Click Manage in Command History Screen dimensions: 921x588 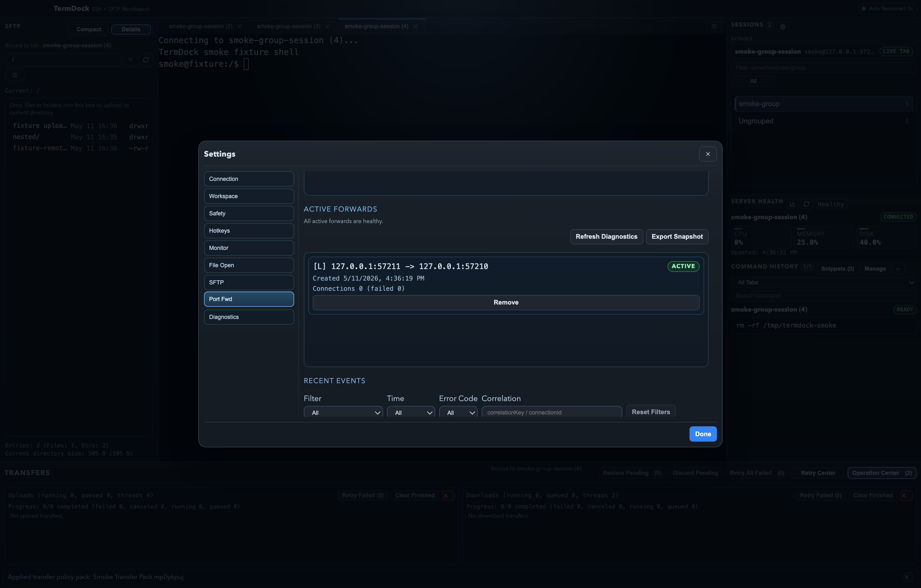(875, 269)
